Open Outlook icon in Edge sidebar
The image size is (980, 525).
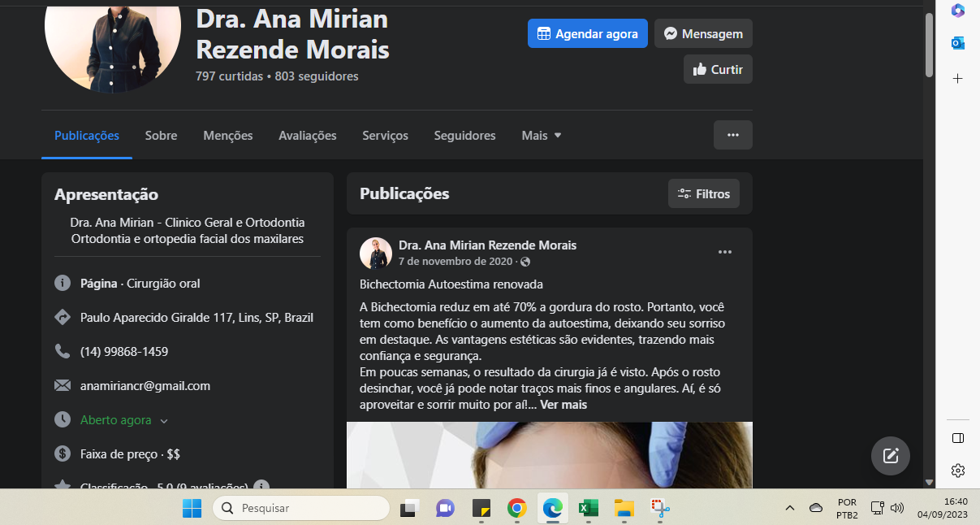[957, 43]
